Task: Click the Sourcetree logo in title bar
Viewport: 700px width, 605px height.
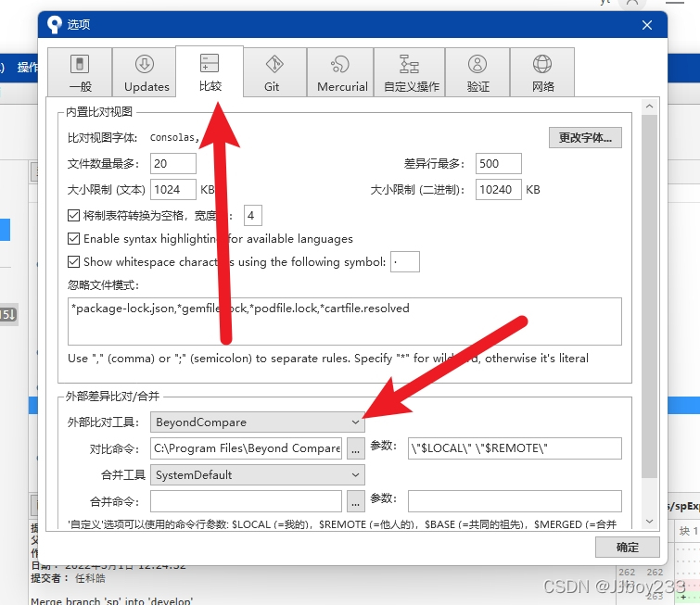Action: pyautogui.click(x=54, y=24)
